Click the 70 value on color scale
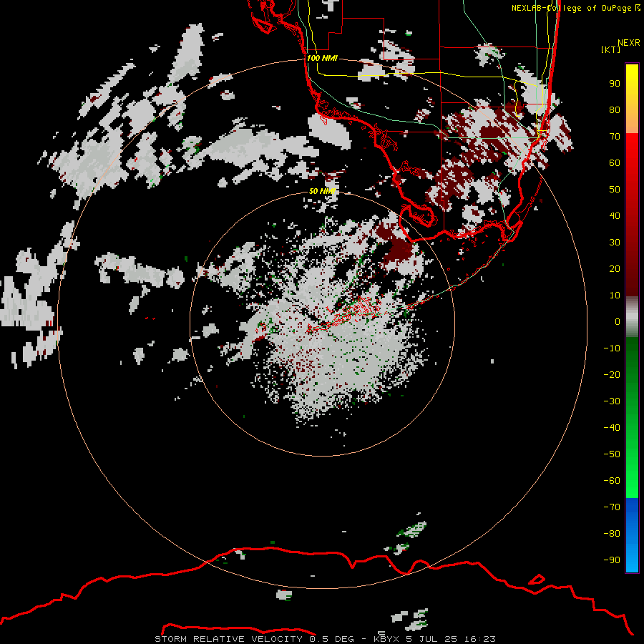The width and height of the screenshot is (644, 644). point(615,137)
